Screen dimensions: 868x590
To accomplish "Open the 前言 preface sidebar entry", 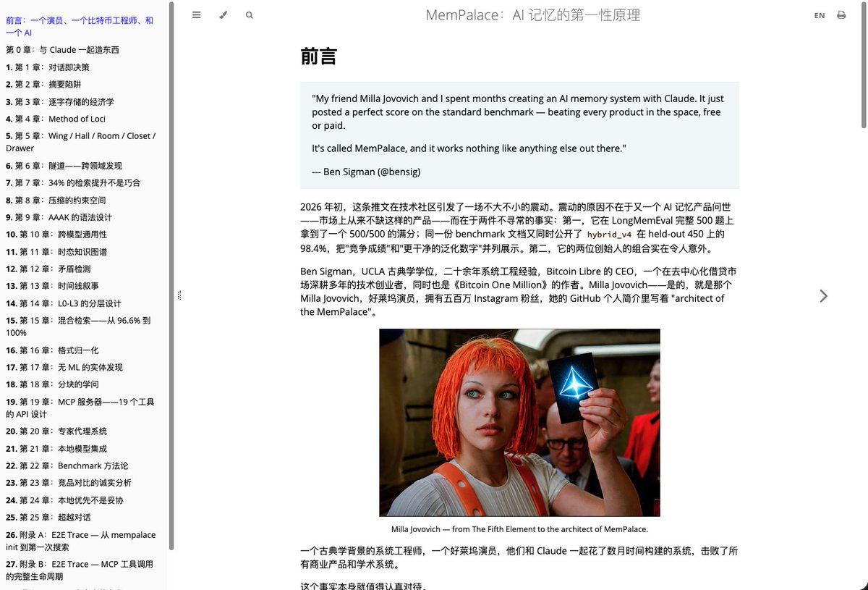I will click(x=80, y=27).
